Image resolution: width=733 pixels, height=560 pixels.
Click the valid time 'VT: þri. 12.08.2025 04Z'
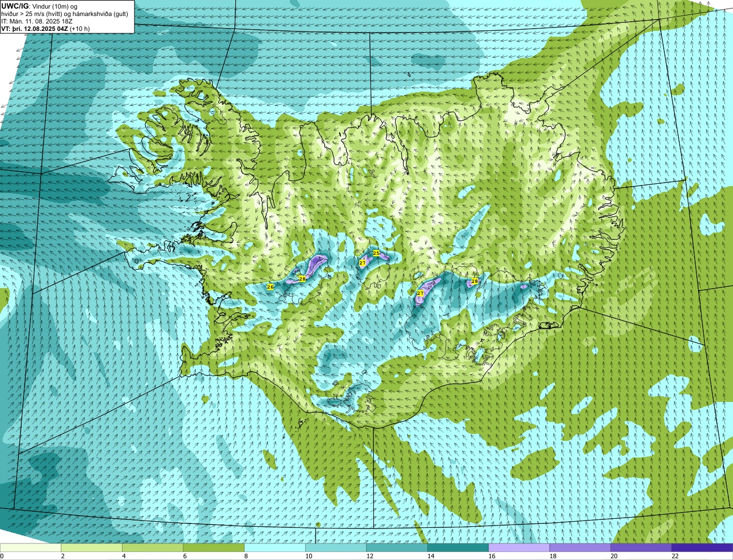tap(35, 29)
